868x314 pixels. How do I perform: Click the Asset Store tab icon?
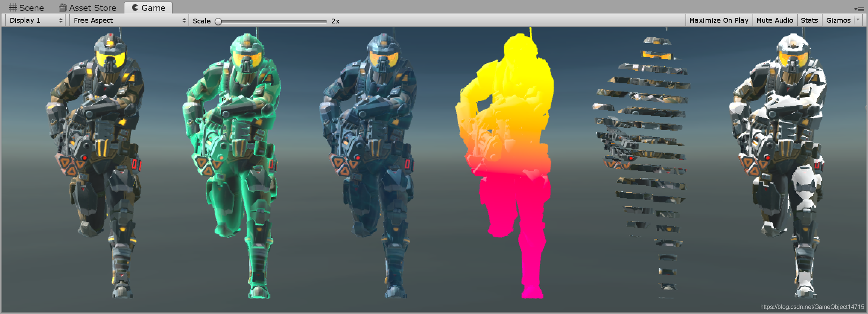[x=63, y=8]
